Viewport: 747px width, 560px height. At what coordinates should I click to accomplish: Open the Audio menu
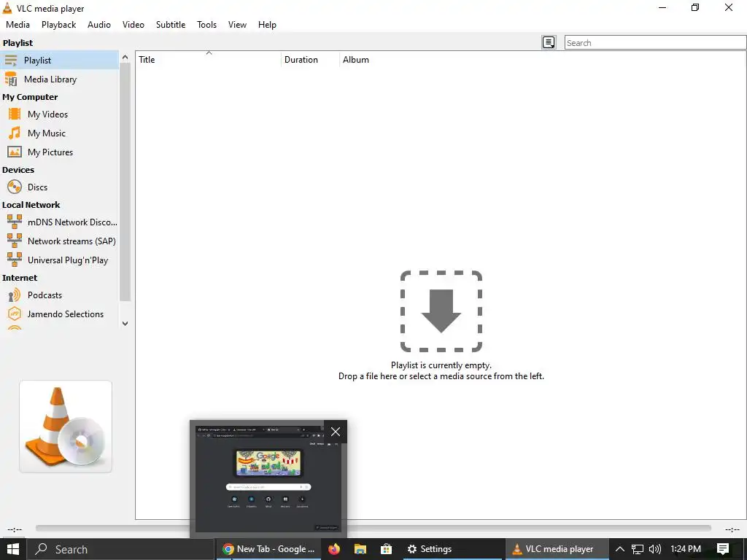[99, 25]
